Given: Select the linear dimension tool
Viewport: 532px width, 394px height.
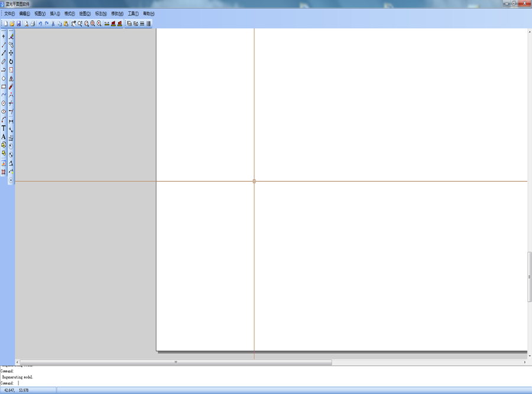Looking at the screenshot, I should [11, 121].
